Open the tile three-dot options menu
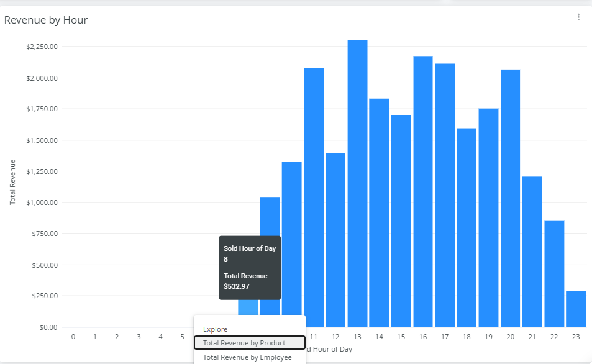This screenshot has height=364, width=592. (578, 17)
